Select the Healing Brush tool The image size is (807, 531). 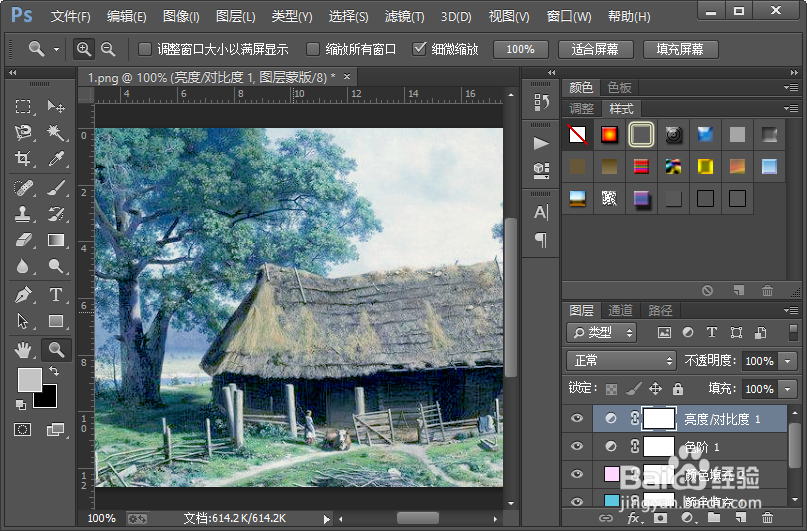coord(23,188)
